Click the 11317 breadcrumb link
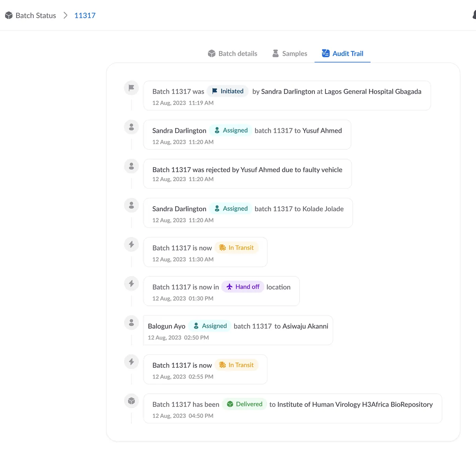Image resolution: width=476 pixels, height=461 pixels. (x=85, y=15)
